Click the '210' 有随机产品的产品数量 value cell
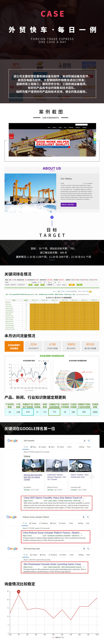 coord(28,412)
